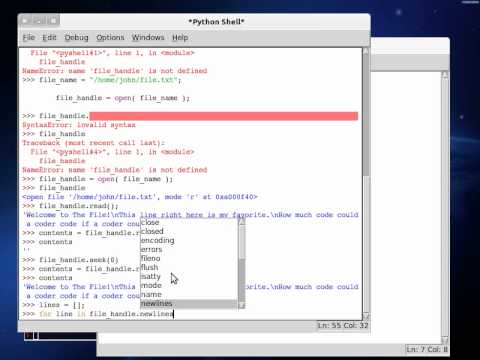Select 'mode' in the autocomplete list
The height and width of the screenshot is (360, 480).
[189, 285]
